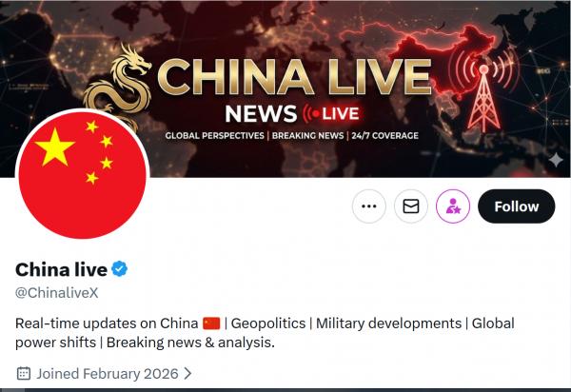
Task: Open the three-dots more options menu
Action: (369, 206)
